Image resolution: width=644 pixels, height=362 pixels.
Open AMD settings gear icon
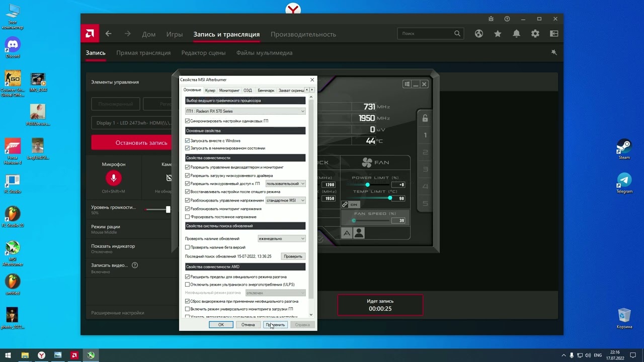pos(535,34)
